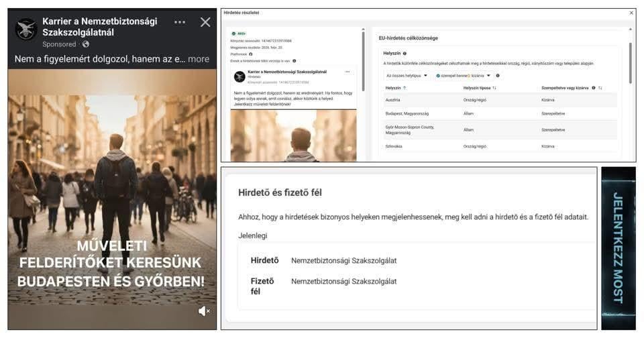Click the eagle profile picture of the sponsored page
This screenshot has width=644, height=338.
coord(26,27)
